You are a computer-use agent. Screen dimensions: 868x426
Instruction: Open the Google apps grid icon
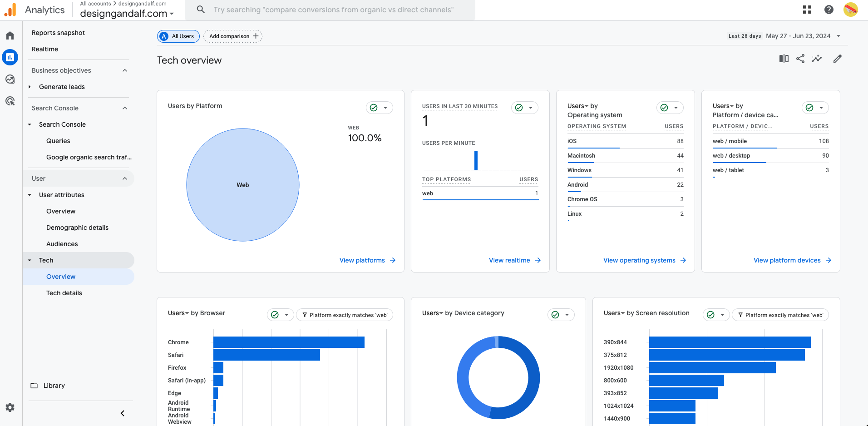click(x=807, y=10)
